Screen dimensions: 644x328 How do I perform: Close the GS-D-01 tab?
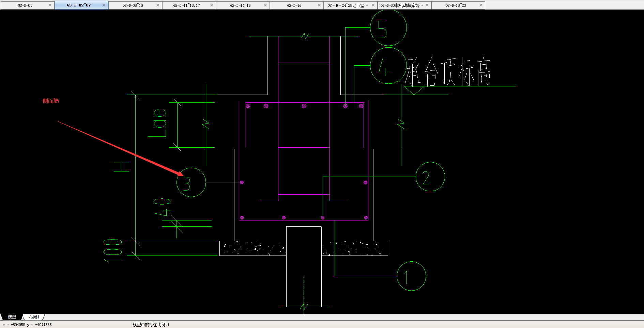click(50, 5)
